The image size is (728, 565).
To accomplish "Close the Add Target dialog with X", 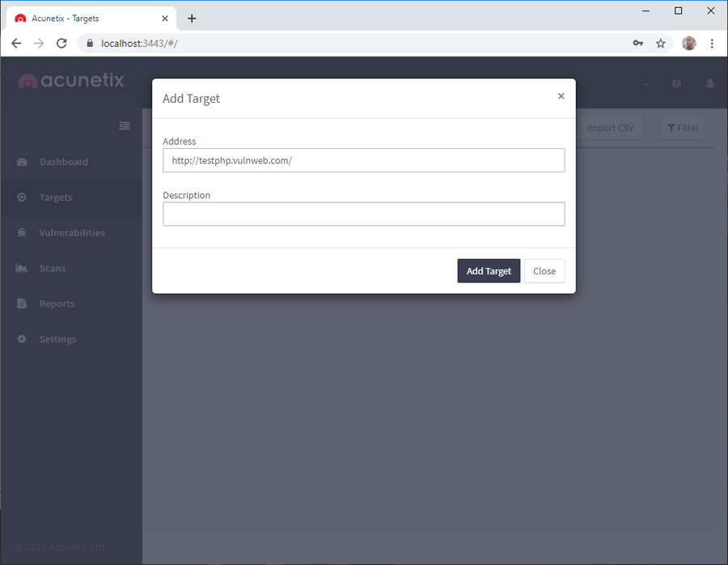I will click(561, 96).
